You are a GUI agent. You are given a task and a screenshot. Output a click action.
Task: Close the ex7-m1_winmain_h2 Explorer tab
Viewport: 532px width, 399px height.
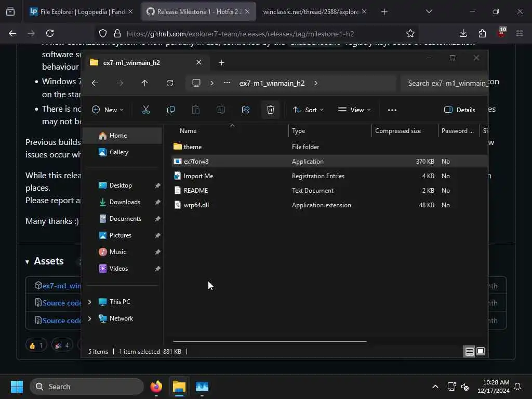[x=198, y=62]
